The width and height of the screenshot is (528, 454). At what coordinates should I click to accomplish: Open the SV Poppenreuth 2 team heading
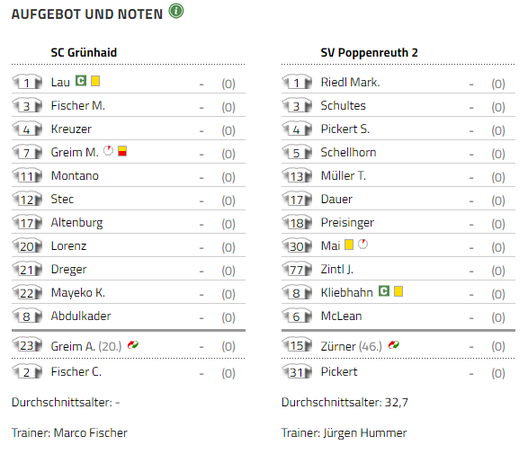click(x=369, y=53)
